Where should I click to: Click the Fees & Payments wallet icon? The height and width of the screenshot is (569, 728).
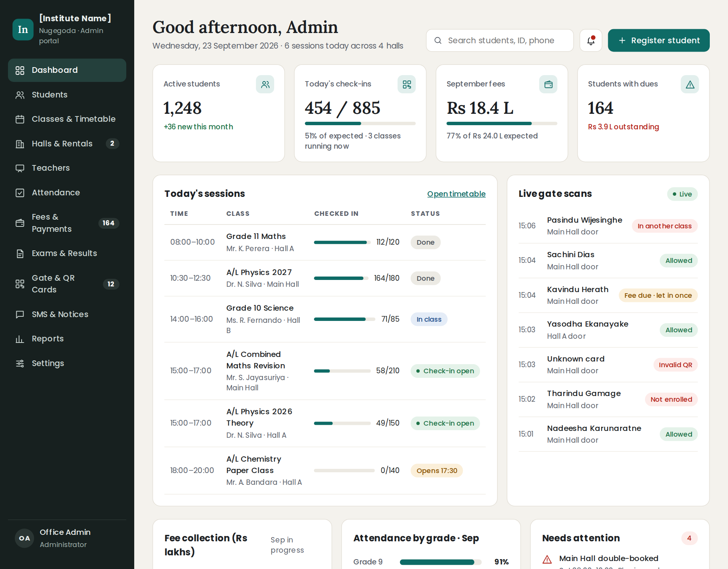pos(20,223)
